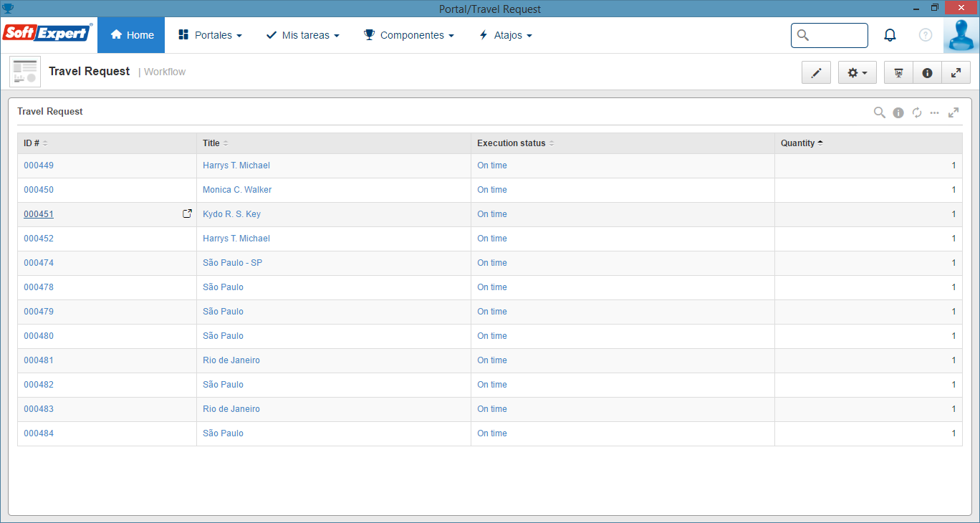Open the help question mark icon

pyautogui.click(x=926, y=35)
